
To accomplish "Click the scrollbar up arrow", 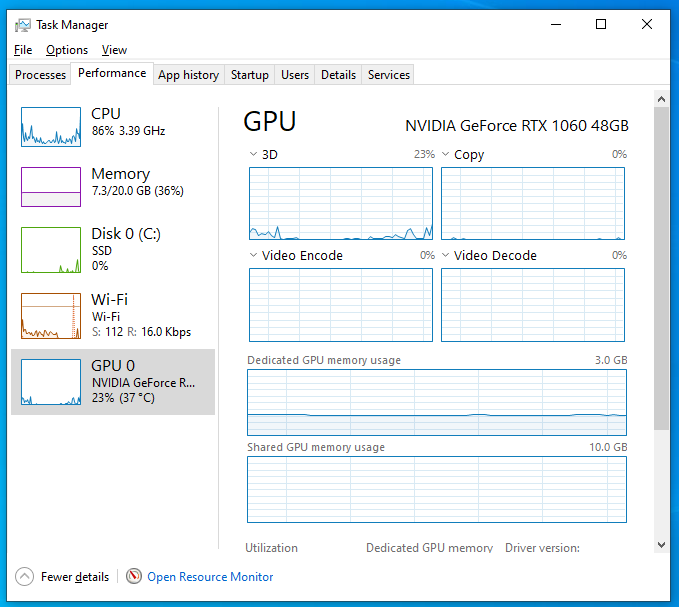I will [661, 99].
